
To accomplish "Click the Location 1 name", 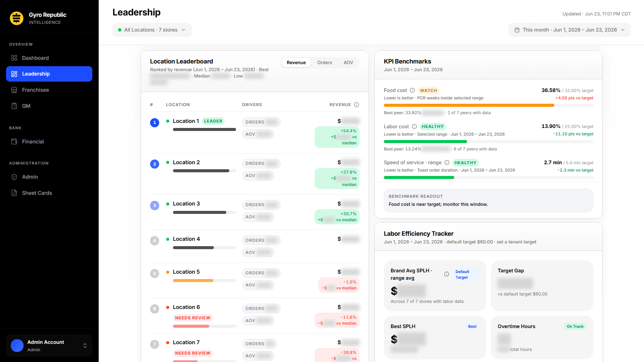I will pyautogui.click(x=186, y=121).
